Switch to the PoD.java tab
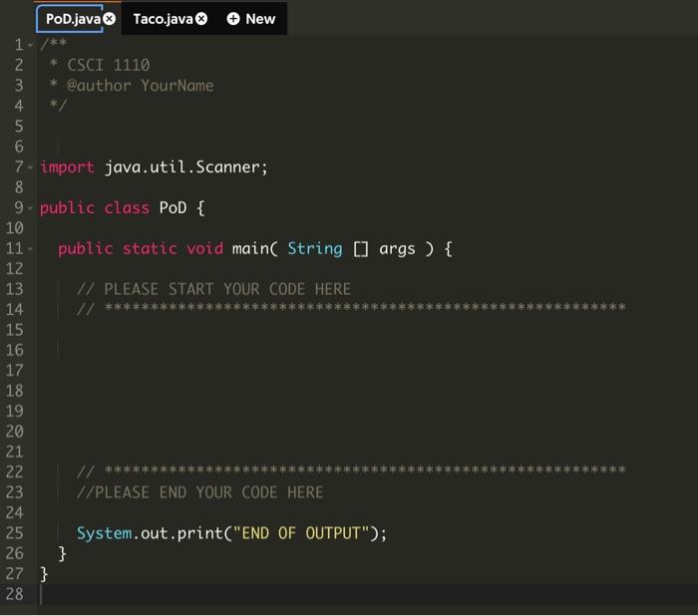 (x=74, y=19)
